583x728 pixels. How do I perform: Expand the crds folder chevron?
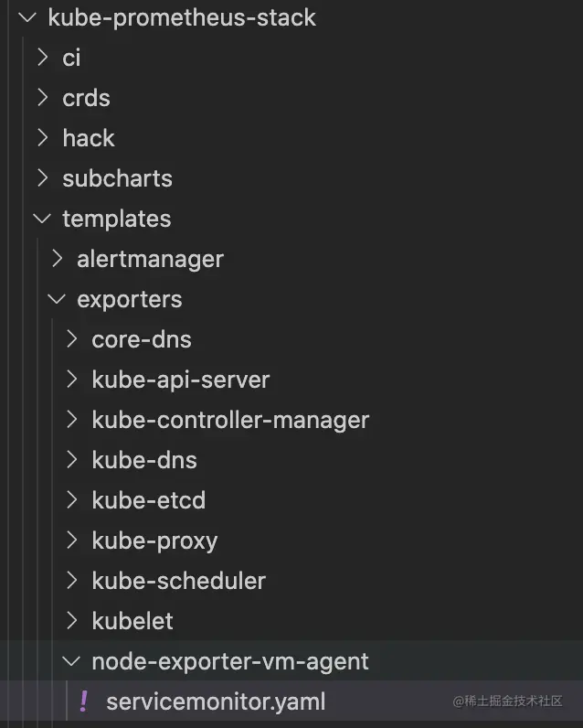43,98
